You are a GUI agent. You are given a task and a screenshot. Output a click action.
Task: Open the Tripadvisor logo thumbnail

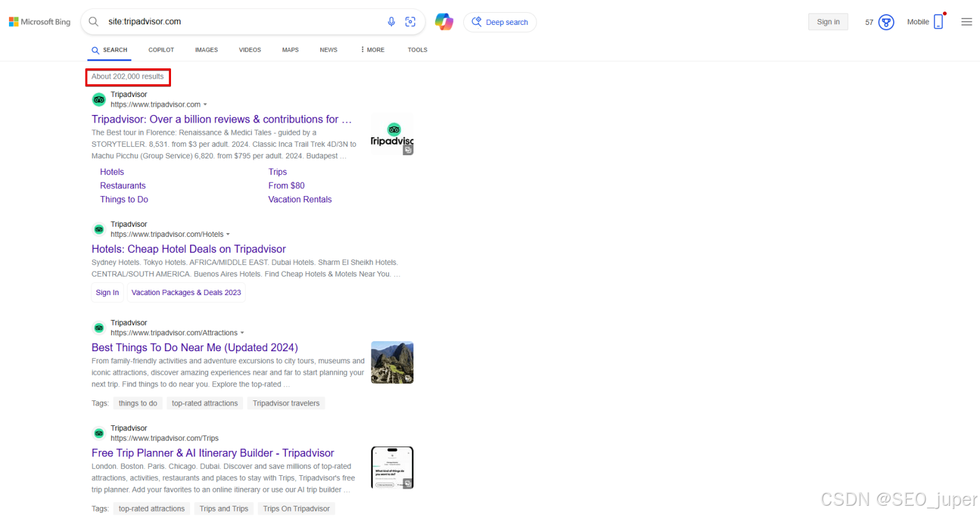[392, 134]
